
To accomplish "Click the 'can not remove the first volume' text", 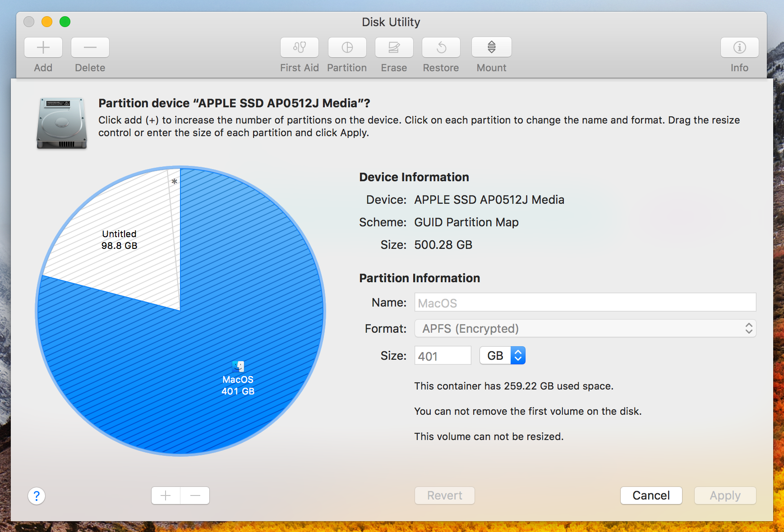I will (x=528, y=411).
